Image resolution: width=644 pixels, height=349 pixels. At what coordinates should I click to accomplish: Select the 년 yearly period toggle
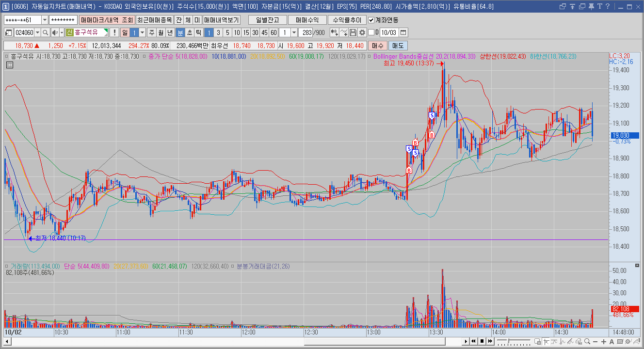(x=170, y=32)
